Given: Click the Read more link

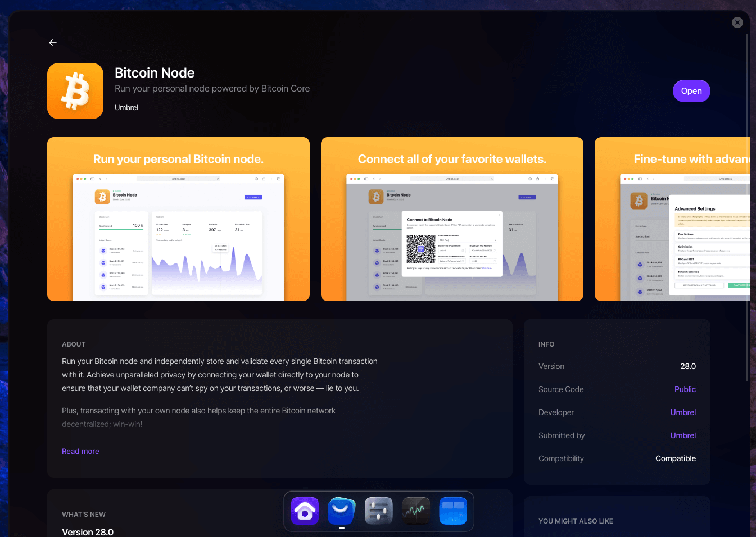Looking at the screenshot, I should point(80,451).
